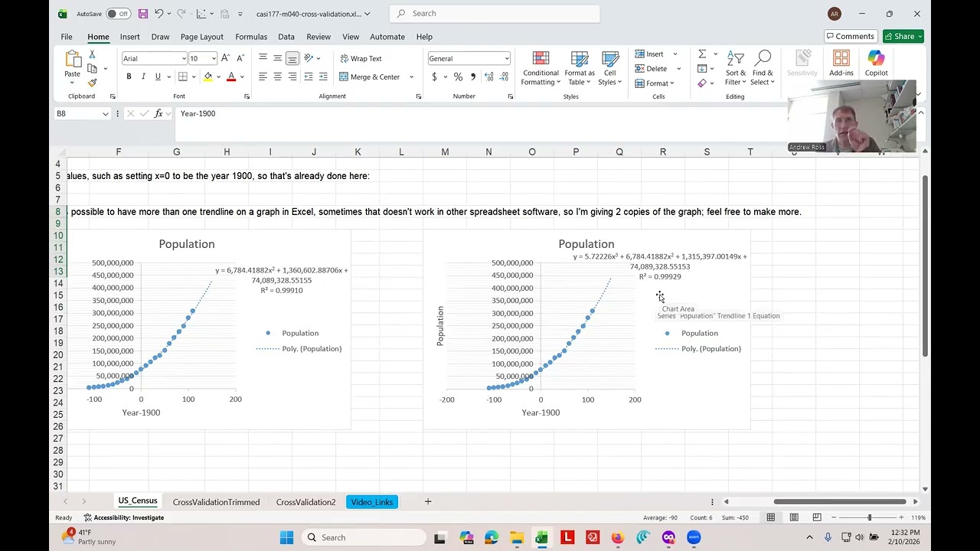980x551 pixels.
Task: Click the Paste clipboard icon
Action: click(73, 60)
